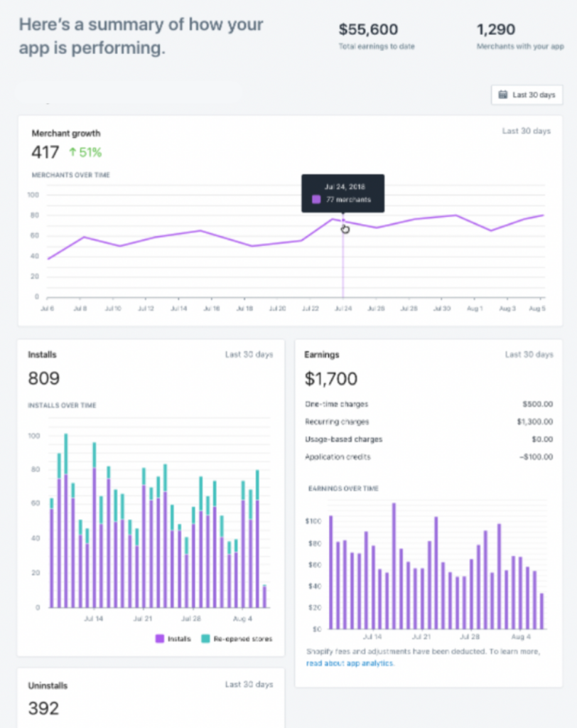The width and height of the screenshot is (577, 728).
Task: Toggle the Uninstalls Last 30 days label
Action: click(248, 684)
